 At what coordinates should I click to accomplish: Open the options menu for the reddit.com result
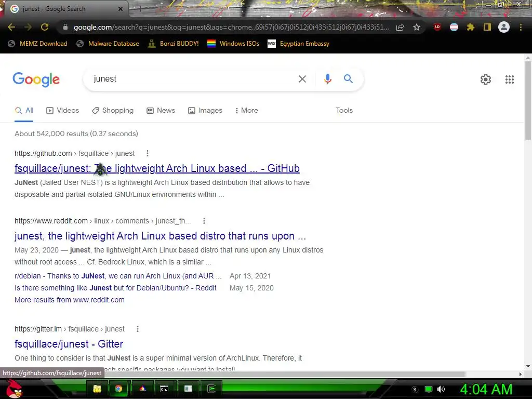[x=204, y=221]
